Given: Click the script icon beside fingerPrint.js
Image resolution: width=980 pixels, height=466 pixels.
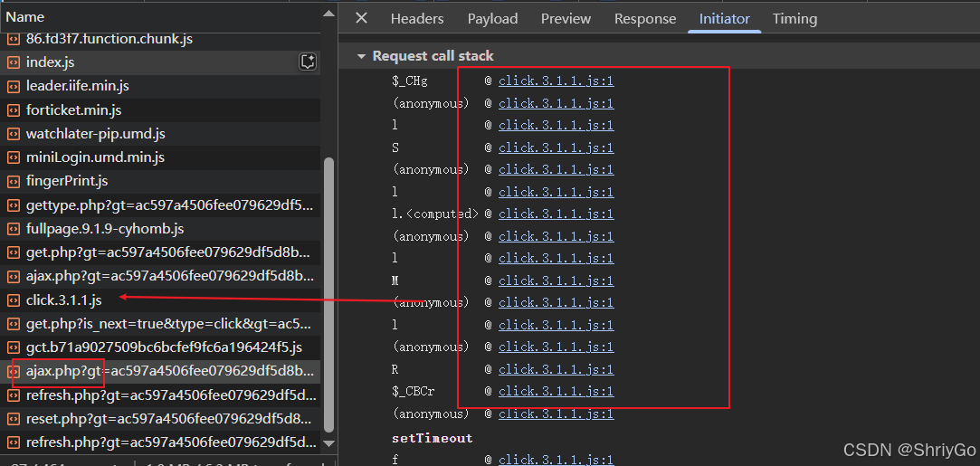Looking at the screenshot, I should pyautogui.click(x=14, y=182).
